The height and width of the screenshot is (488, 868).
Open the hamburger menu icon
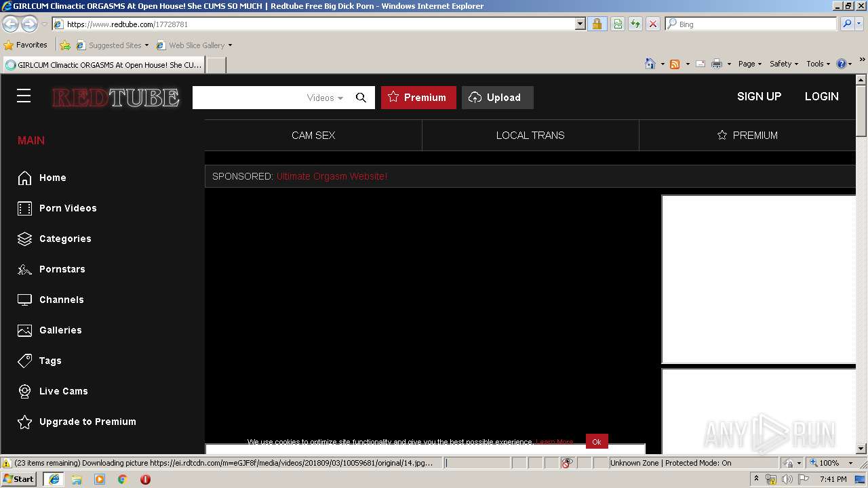pyautogui.click(x=24, y=96)
